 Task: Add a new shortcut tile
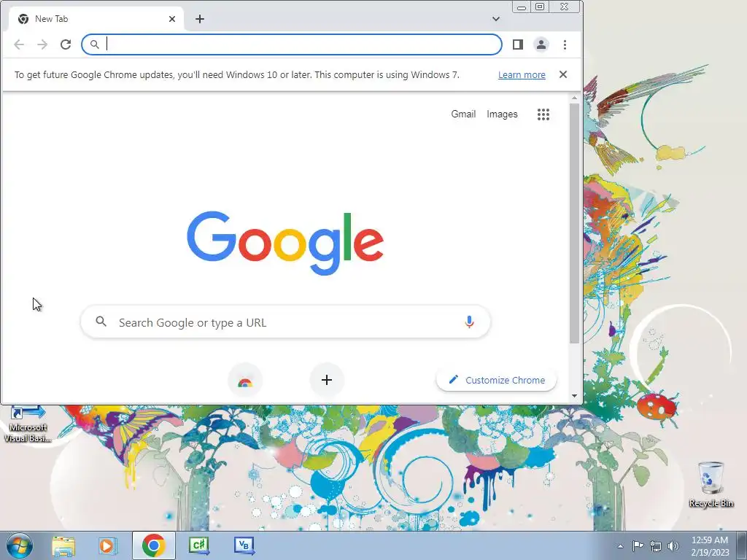coord(327,380)
